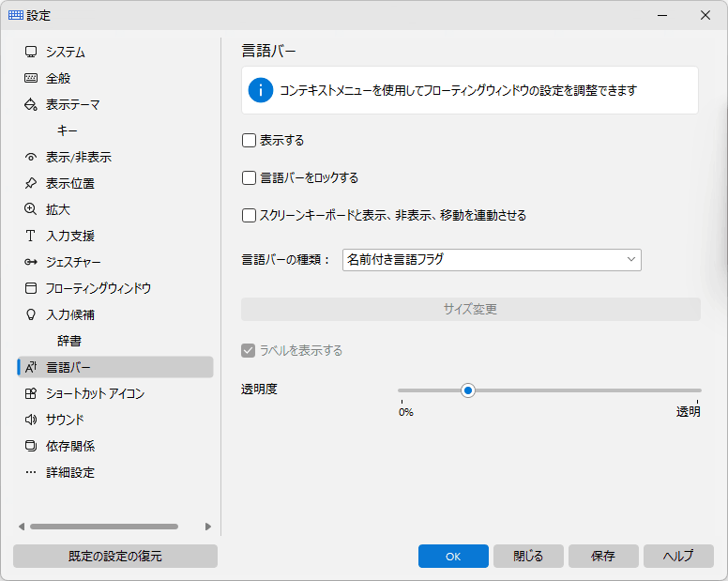Click the 入力候補 lightbulb icon

[31, 314]
